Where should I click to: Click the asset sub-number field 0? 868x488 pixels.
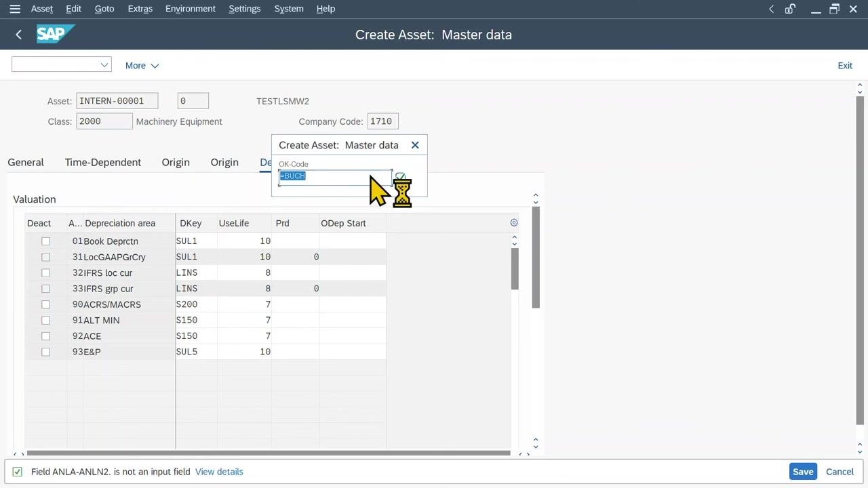tap(193, 101)
